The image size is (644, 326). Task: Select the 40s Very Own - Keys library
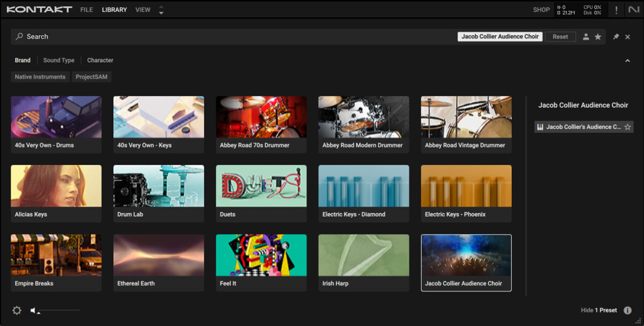coord(159,125)
